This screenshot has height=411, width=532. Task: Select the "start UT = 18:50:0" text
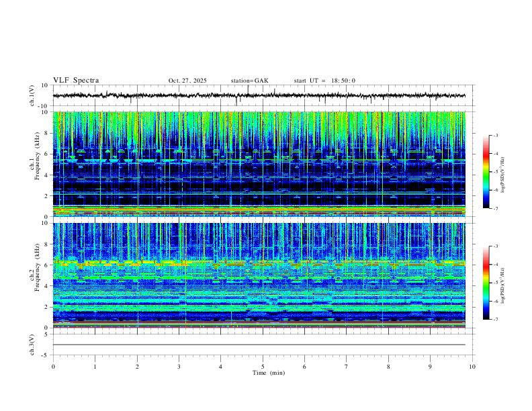pyautogui.click(x=324, y=81)
